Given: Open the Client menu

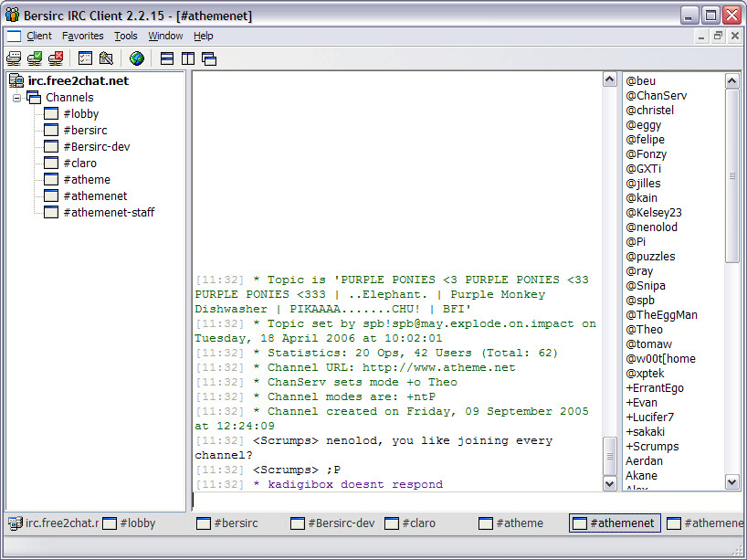Looking at the screenshot, I should pyautogui.click(x=39, y=36).
